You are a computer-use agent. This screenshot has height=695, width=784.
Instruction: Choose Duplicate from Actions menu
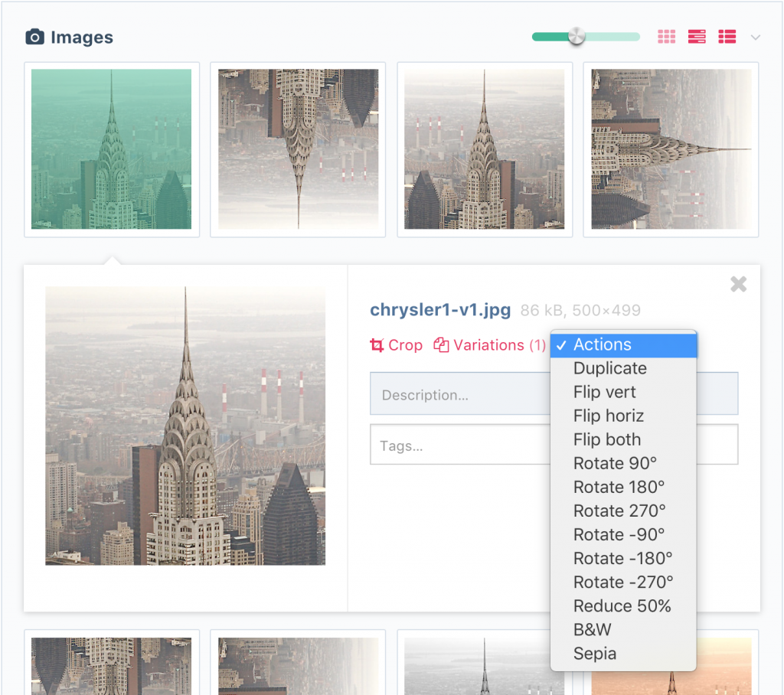(623, 368)
